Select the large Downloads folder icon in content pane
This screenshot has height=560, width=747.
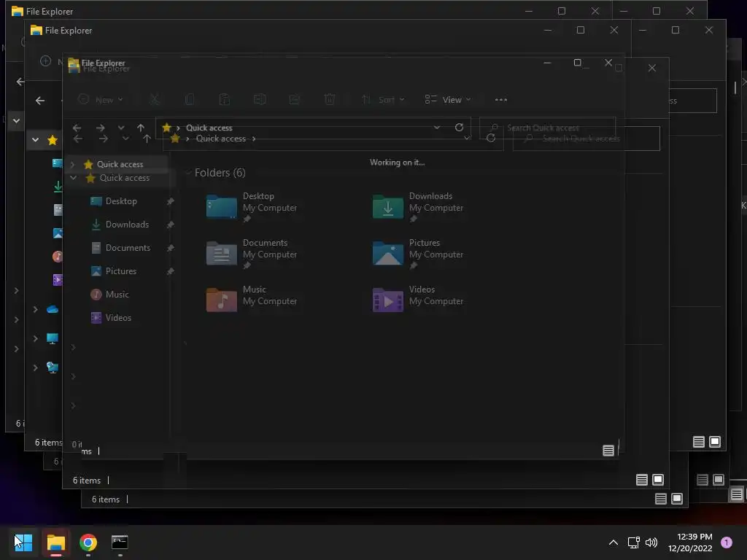pos(388,206)
